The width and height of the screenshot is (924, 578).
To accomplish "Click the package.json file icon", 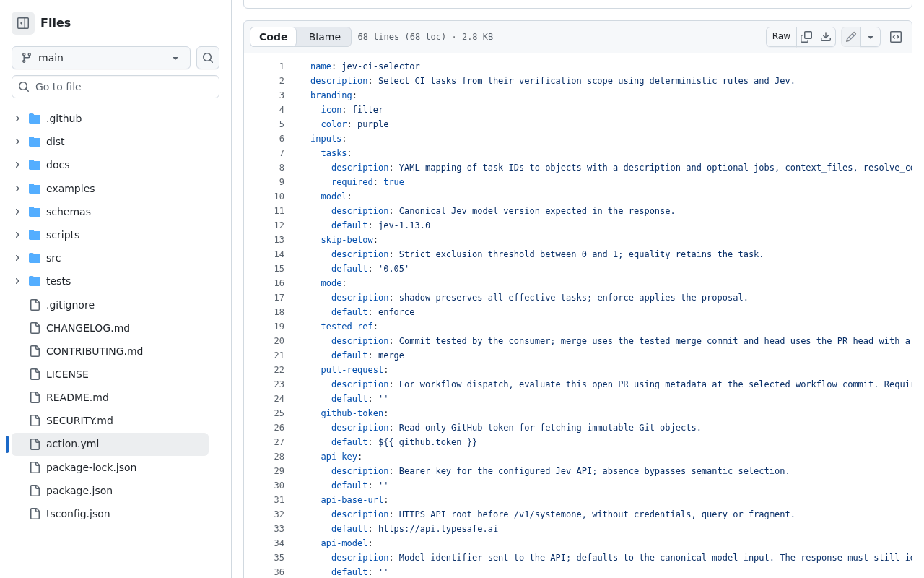I will (35, 491).
